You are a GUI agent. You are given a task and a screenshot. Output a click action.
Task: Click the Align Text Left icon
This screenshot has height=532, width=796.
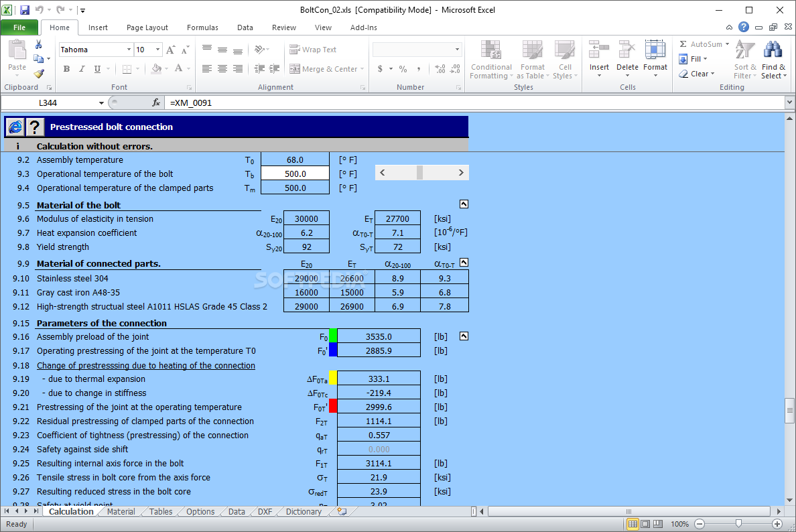pos(206,68)
